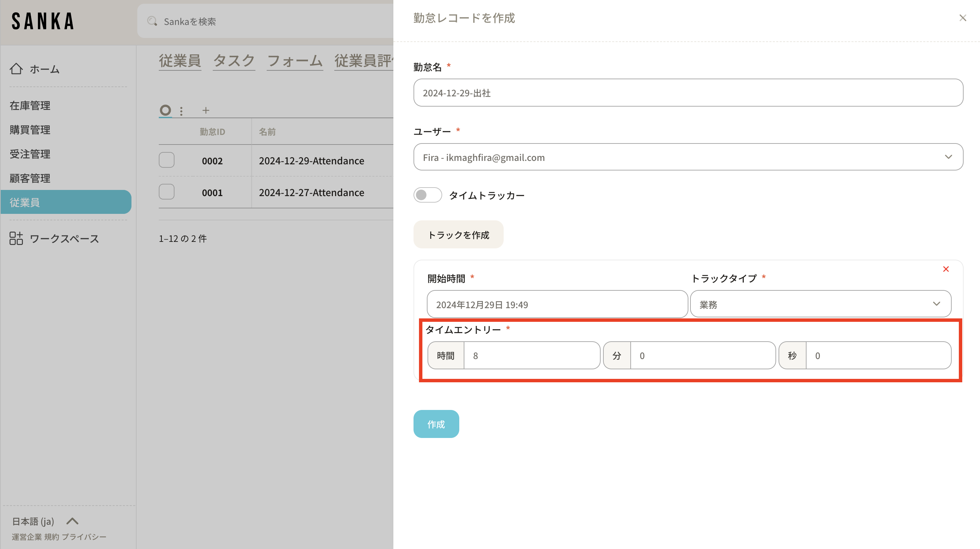The image size is (980, 549).
Task: Open 在庫管理 in the sidebar
Action: [x=30, y=106]
